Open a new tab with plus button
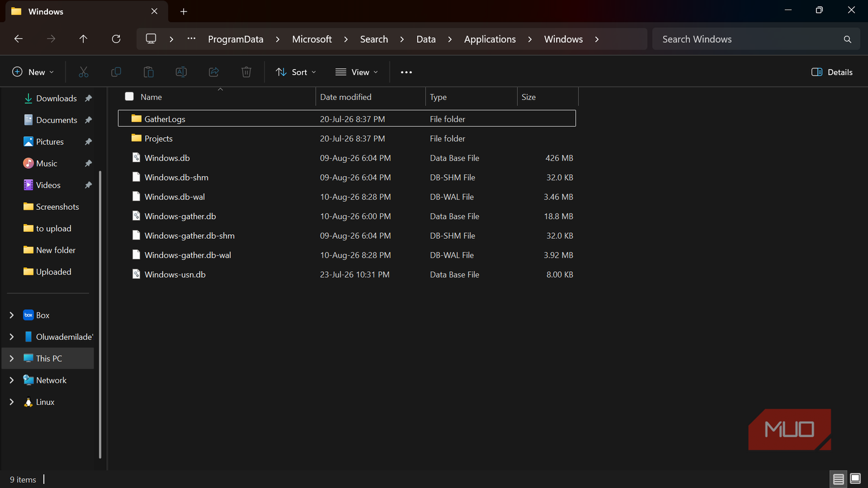The image size is (868, 488). coord(183,12)
